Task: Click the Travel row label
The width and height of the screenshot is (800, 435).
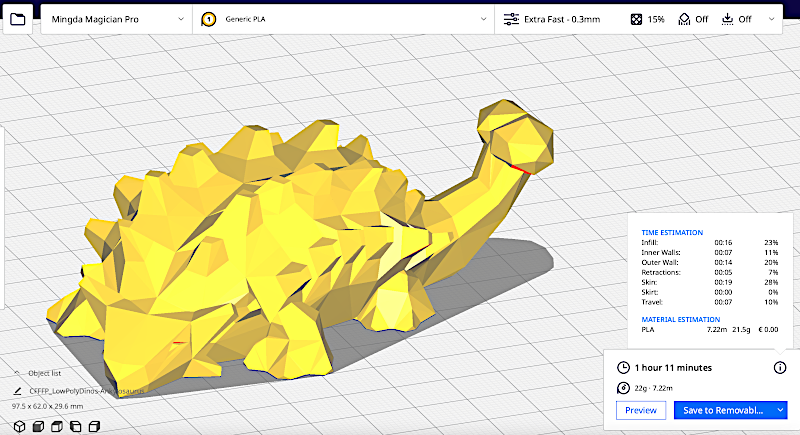Action: [x=652, y=302]
